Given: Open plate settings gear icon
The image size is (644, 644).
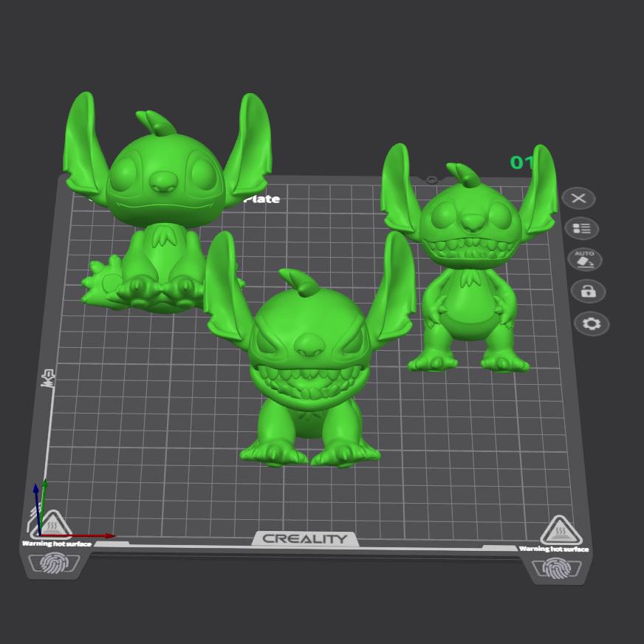Looking at the screenshot, I should [x=592, y=323].
